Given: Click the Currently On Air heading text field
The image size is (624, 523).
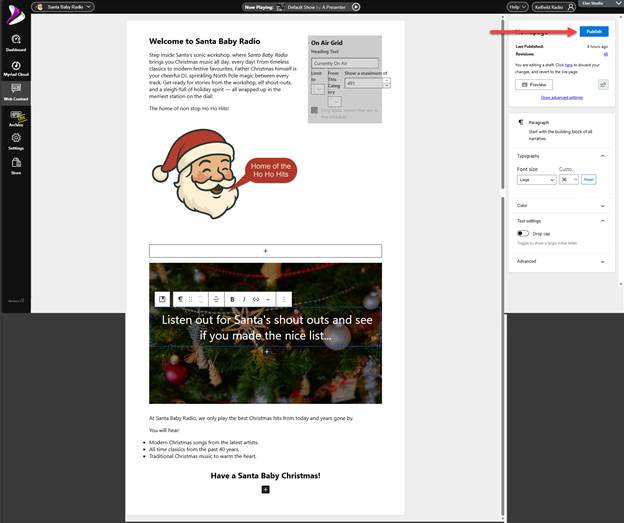Looking at the screenshot, I should (x=345, y=63).
